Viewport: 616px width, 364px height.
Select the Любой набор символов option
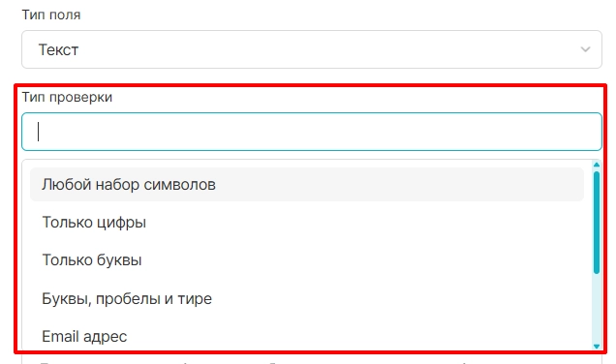point(307,185)
